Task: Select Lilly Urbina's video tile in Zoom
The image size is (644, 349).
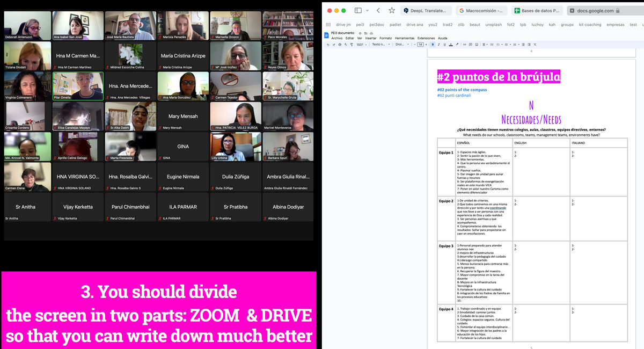Action: pyautogui.click(x=236, y=146)
